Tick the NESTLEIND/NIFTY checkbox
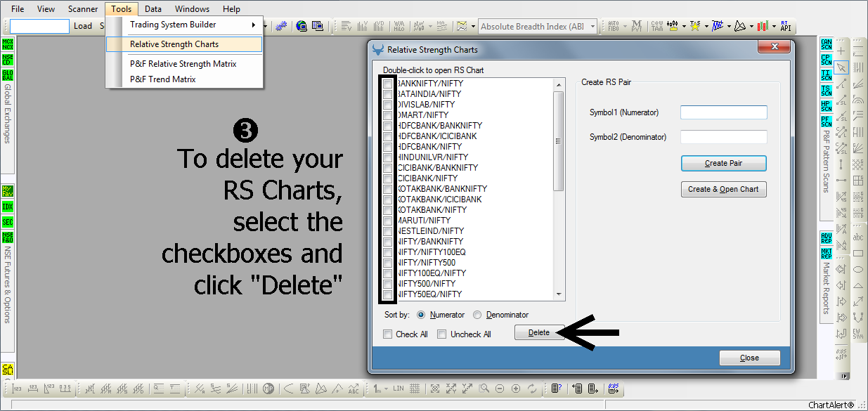Viewport: 868px width, 411px height. tap(388, 231)
